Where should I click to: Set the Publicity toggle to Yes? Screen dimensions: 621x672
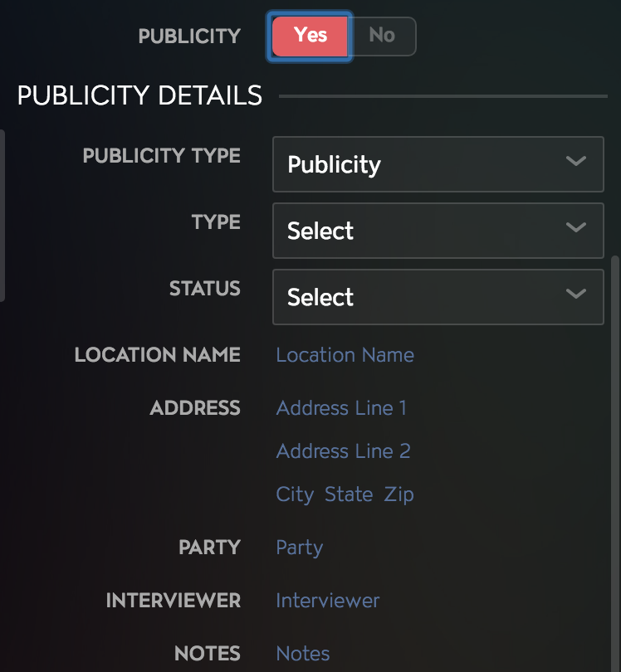(310, 37)
